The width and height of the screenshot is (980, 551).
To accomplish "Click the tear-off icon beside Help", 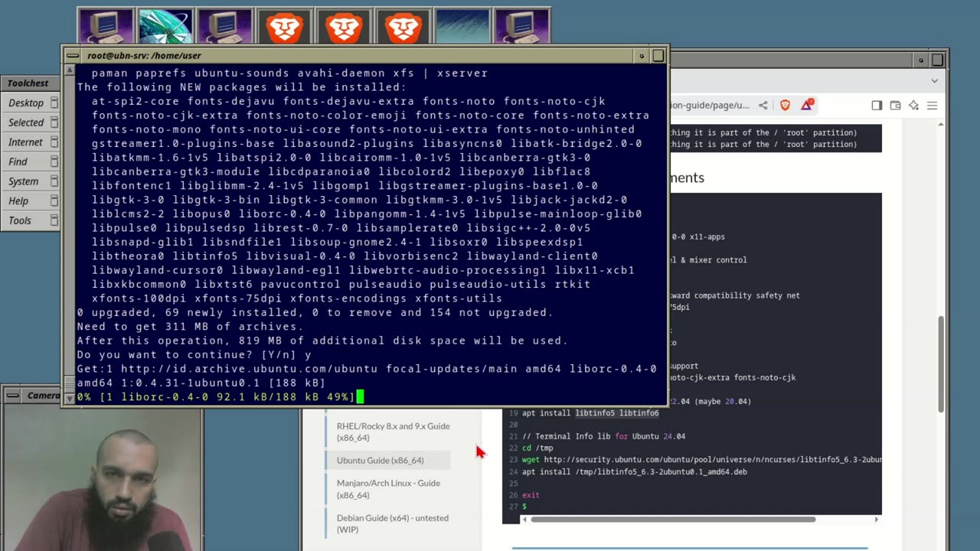I will click(x=54, y=201).
